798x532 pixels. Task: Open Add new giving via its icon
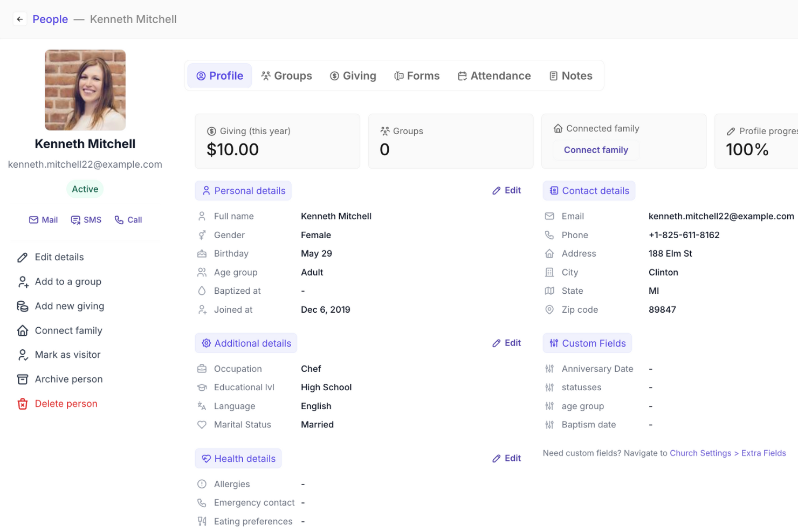click(x=22, y=306)
